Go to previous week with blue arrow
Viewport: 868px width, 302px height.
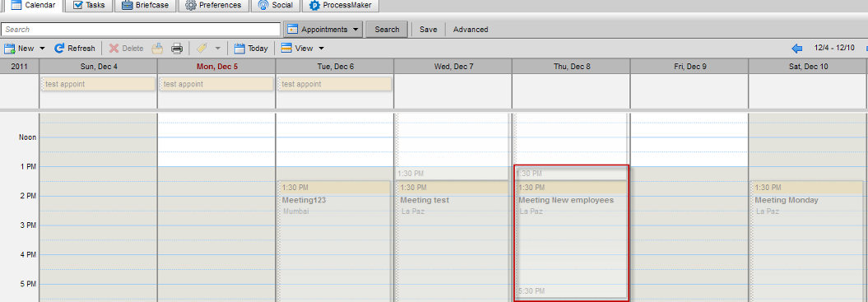(x=797, y=49)
